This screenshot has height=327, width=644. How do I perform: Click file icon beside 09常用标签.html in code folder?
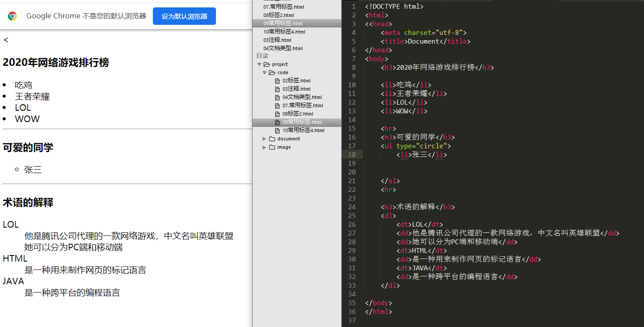277,122
